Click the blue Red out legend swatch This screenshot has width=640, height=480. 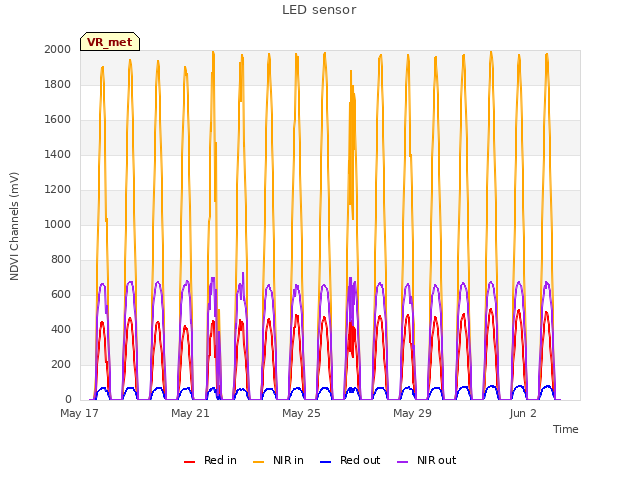tap(325, 462)
